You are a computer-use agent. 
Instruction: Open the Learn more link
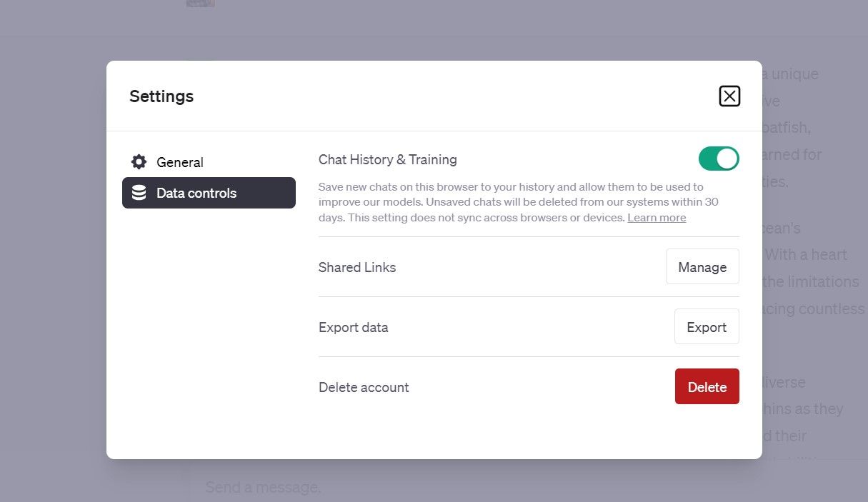pyautogui.click(x=657, y=218)
